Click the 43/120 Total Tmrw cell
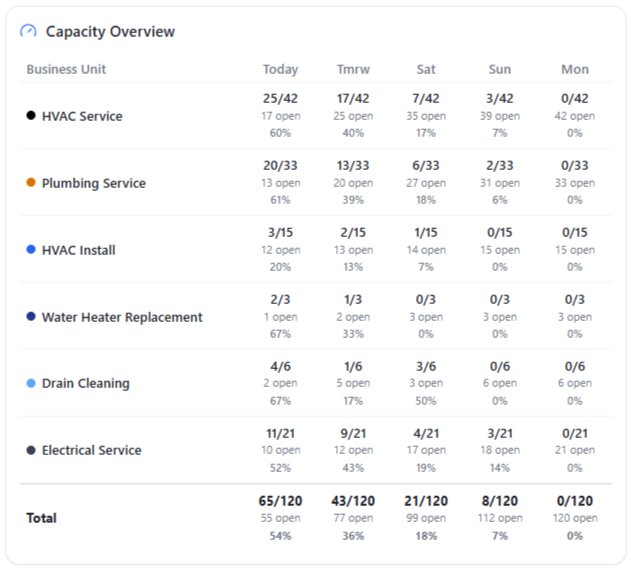Image resolution: width=631 pixels, height=569 pixels. click(353, 518)
